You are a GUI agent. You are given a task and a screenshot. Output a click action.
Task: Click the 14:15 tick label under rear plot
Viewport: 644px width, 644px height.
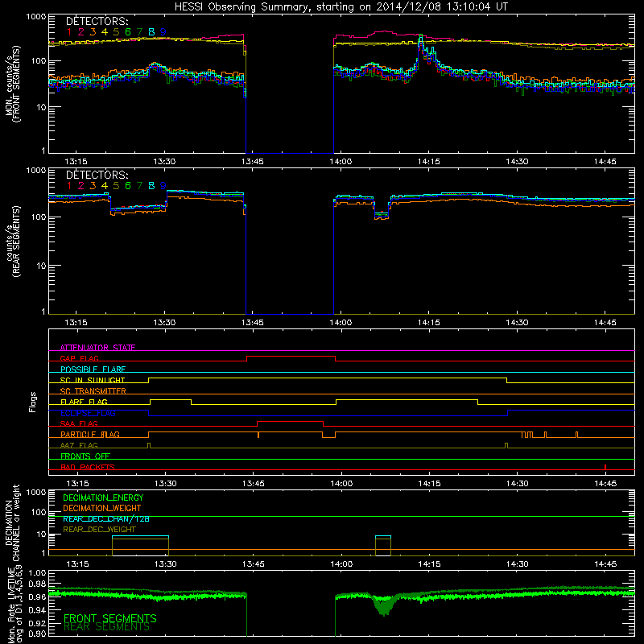tap(429, 323)
